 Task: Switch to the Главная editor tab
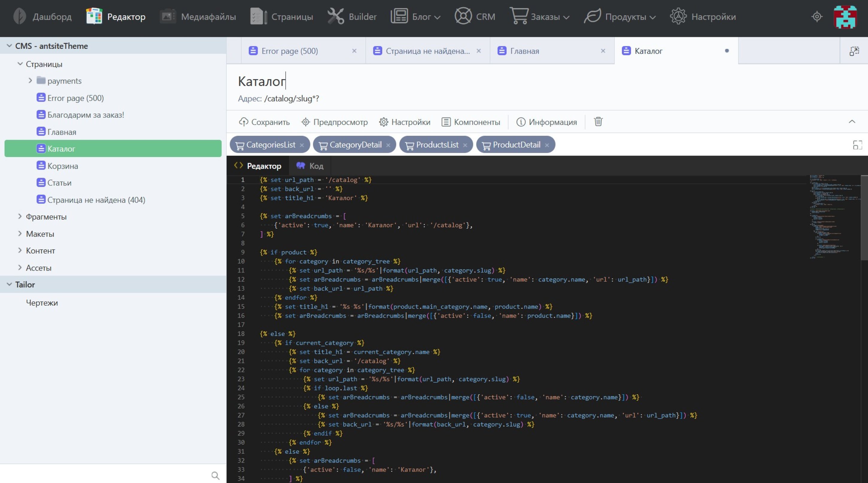525,51
